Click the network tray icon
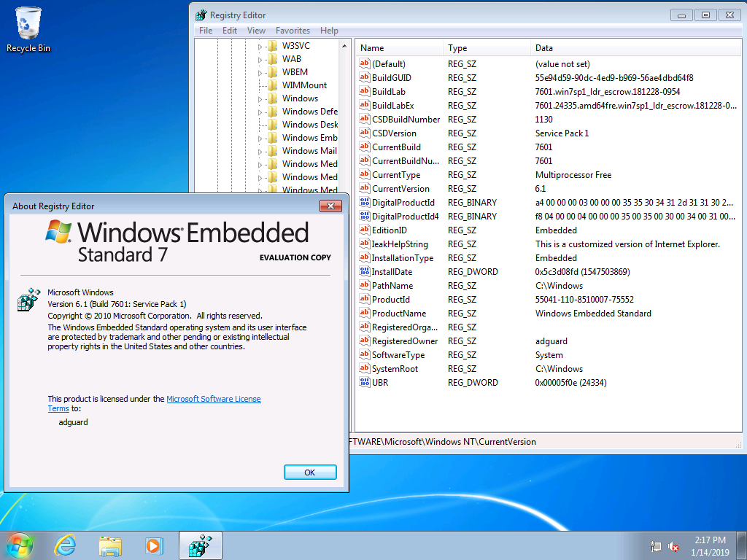This screenshot has width=747, height=560. 656,547
